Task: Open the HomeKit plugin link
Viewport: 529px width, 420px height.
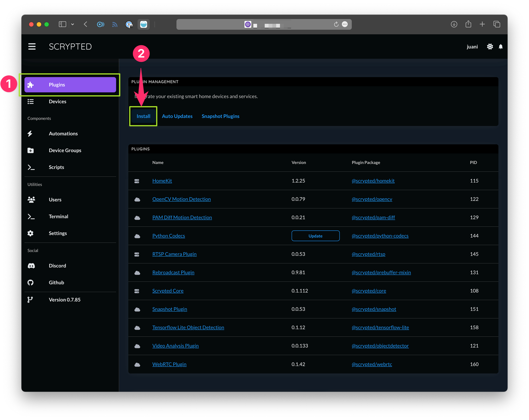Action: 162,181
